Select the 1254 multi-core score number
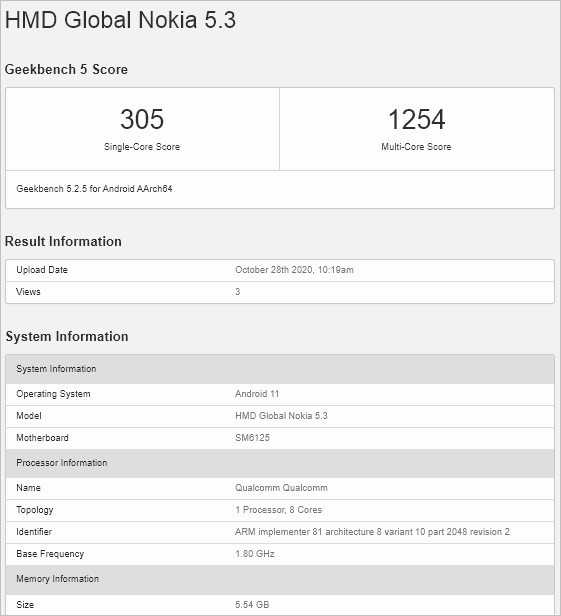Image resolution: width=561 pixels, height=616 pixels. 416,119
